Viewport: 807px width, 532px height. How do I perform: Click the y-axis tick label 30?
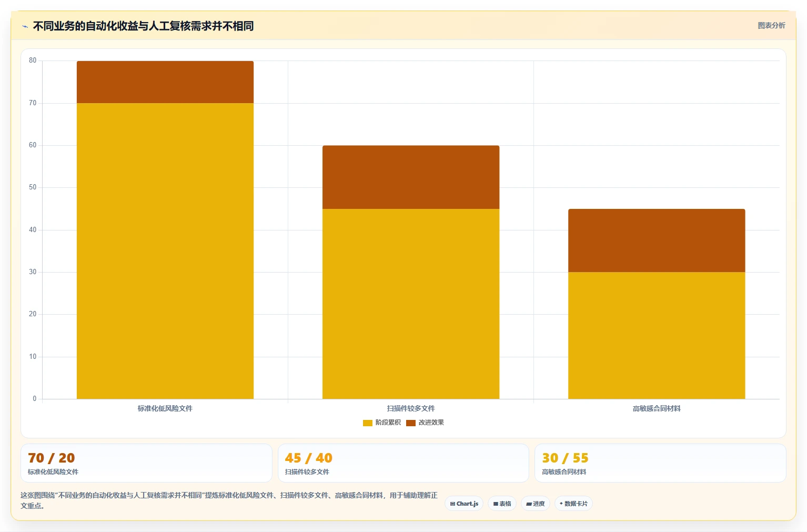click(33, 272)
